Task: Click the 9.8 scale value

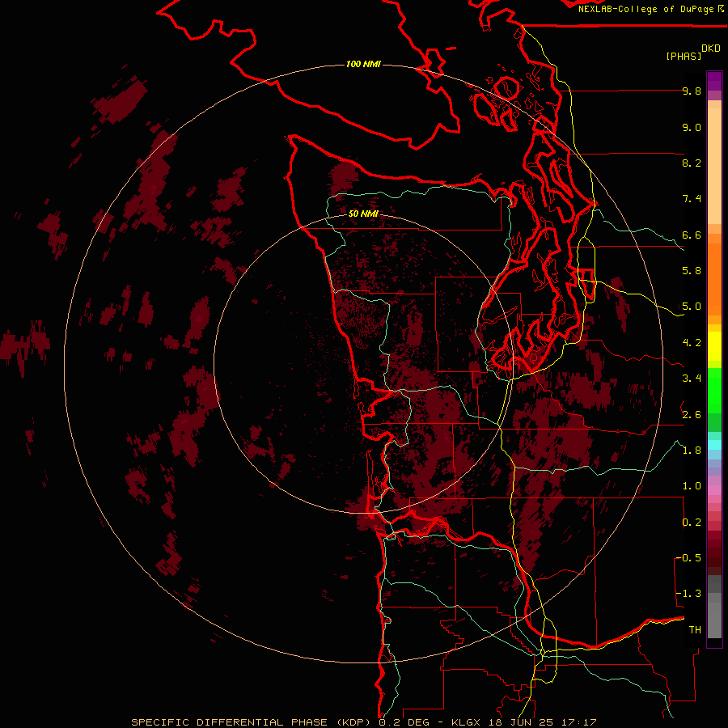Action: [692, 91]
